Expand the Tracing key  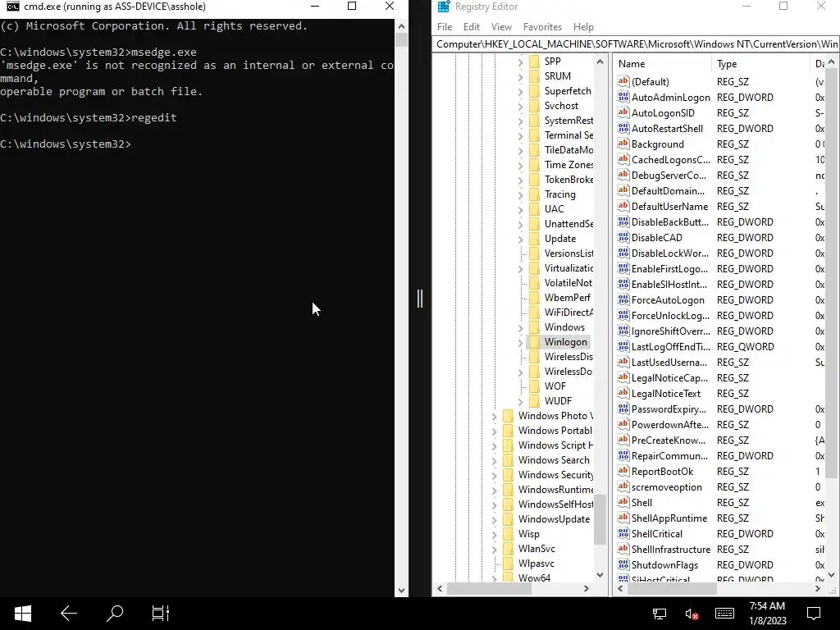(x=520, y=194)
